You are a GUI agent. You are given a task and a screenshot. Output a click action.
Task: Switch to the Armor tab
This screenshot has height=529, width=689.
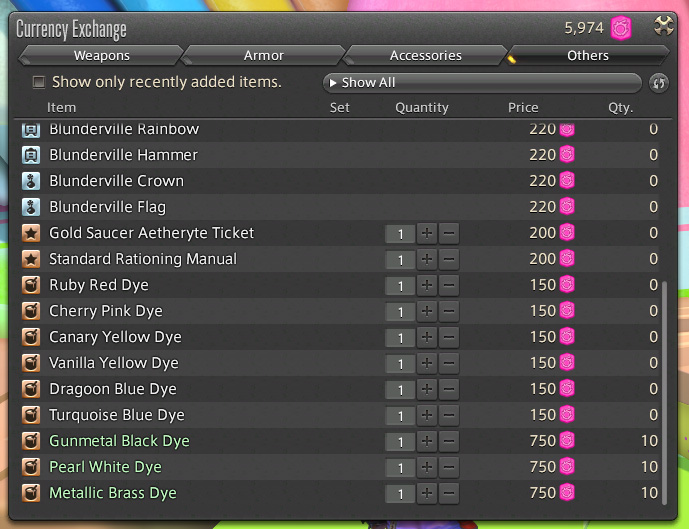click(264, 55)
